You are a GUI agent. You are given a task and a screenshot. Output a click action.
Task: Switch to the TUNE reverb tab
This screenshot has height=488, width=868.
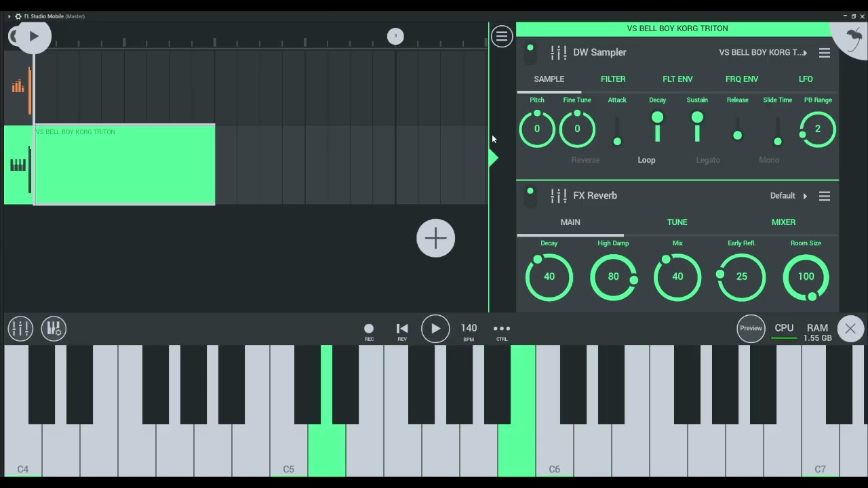(677, 222)
